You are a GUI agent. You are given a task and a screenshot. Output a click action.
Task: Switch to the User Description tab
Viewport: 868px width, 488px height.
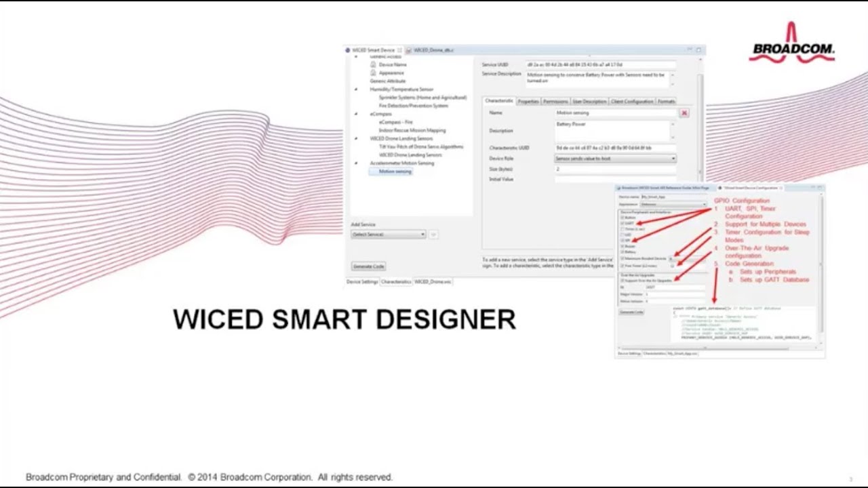coord(589,102)
